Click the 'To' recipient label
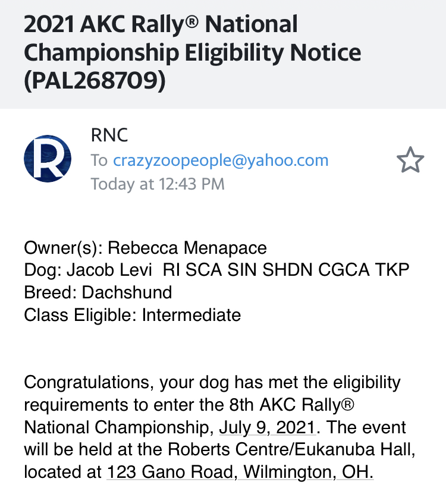446x504 pixels. 99,160
